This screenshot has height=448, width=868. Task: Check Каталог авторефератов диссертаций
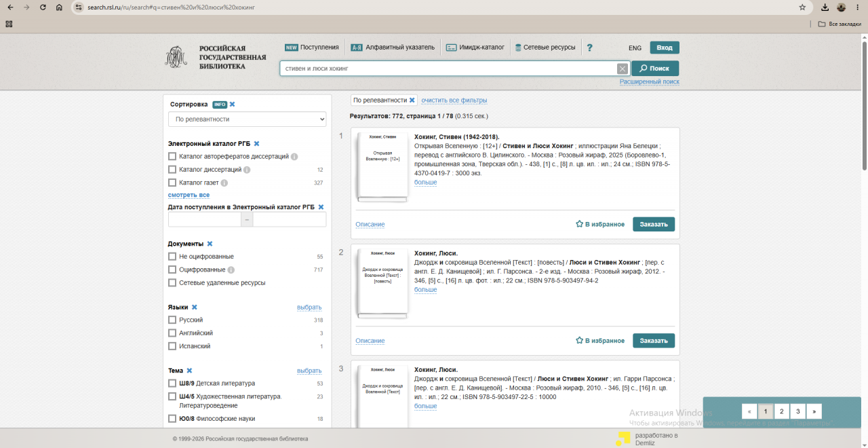click(x=172, y=157)
